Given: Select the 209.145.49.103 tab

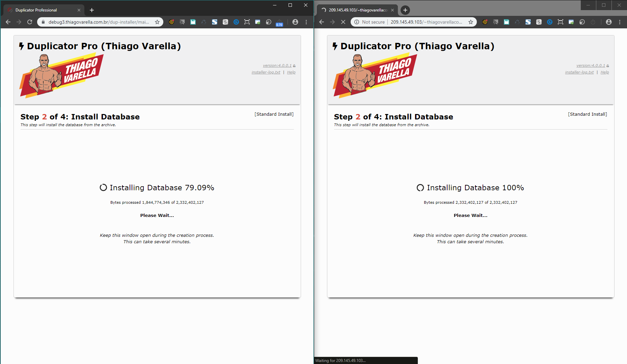Looking at the screenshot, I should [x=357, y=10].
